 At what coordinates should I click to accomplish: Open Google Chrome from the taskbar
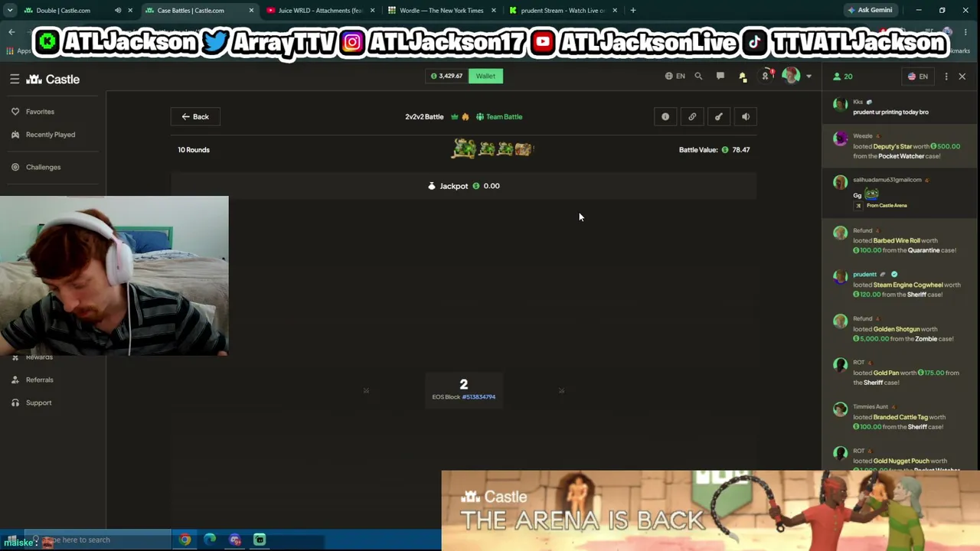pos(185,540)
